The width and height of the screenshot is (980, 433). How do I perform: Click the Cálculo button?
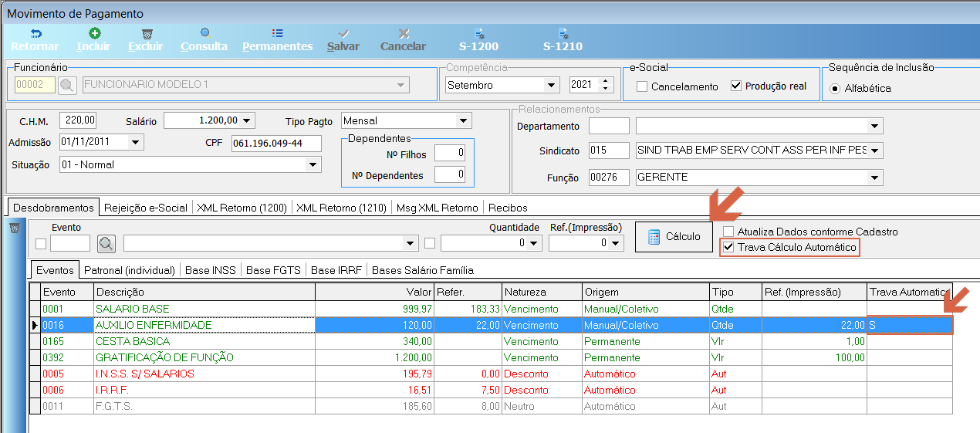point(674,237)
